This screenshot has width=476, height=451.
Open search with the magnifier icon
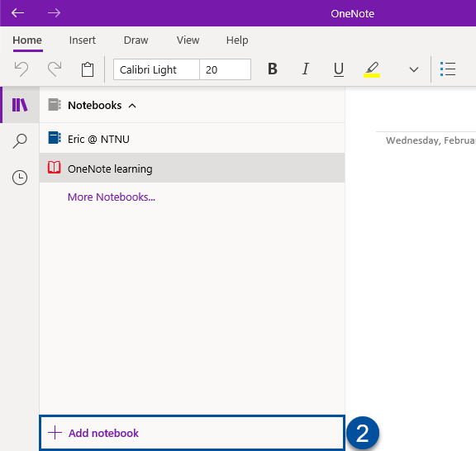[20, 141]
